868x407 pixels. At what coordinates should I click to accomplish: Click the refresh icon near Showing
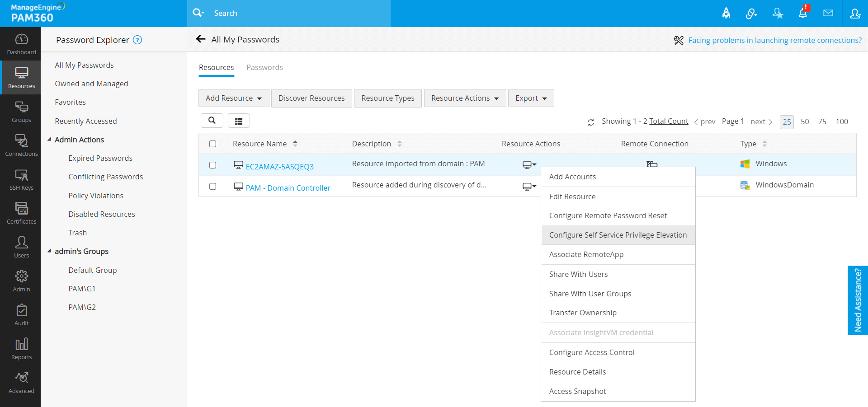pos(591,122)
